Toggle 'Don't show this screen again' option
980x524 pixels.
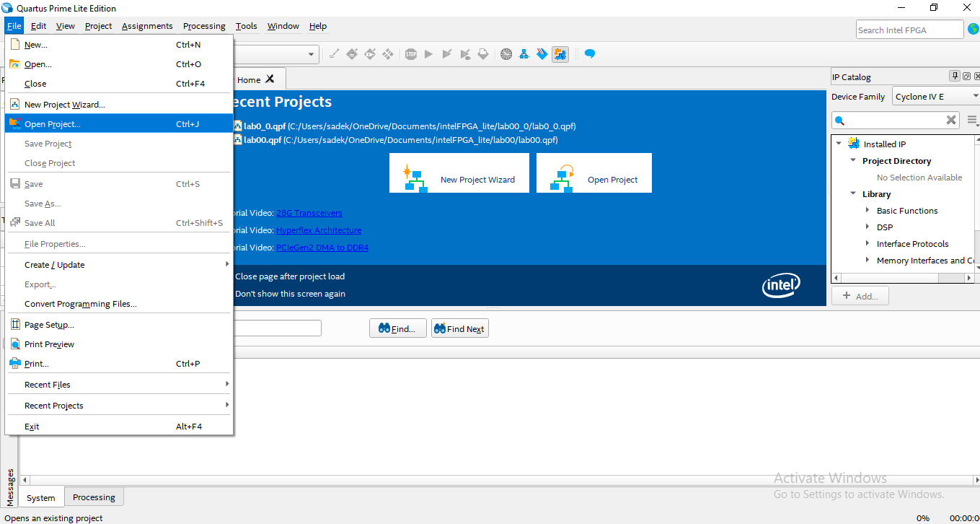coord(289,294)
